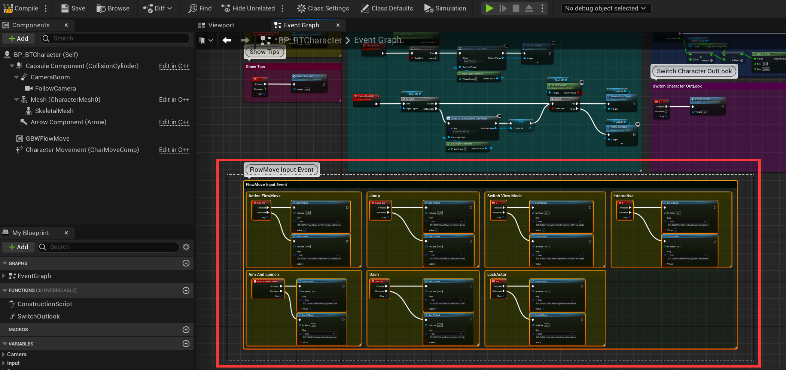
Task: Collapse the Mesh (CharacterMesh0) node
Action: click(x=16, y=100)
